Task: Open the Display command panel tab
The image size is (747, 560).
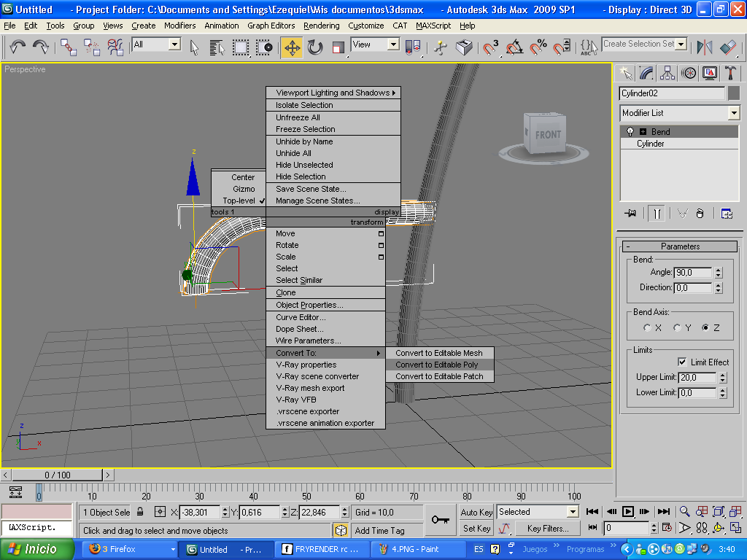Action: [709, 73]
